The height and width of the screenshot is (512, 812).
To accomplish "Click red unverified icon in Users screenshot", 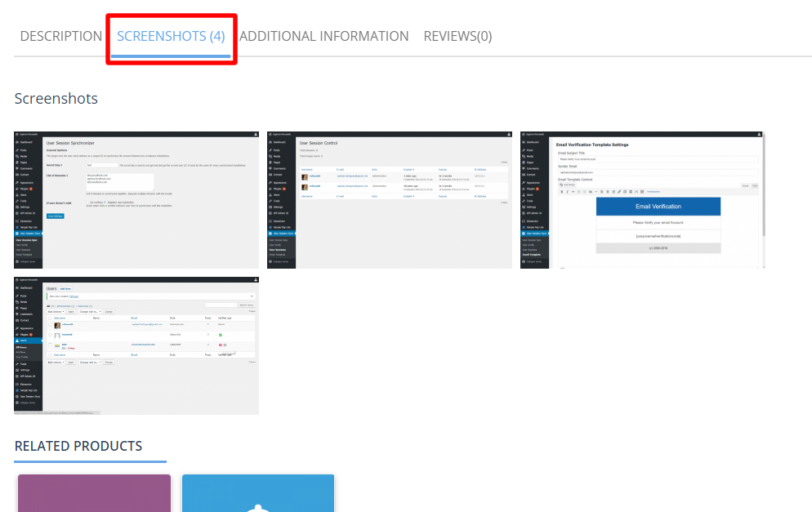I will click(x=221, y=345).
